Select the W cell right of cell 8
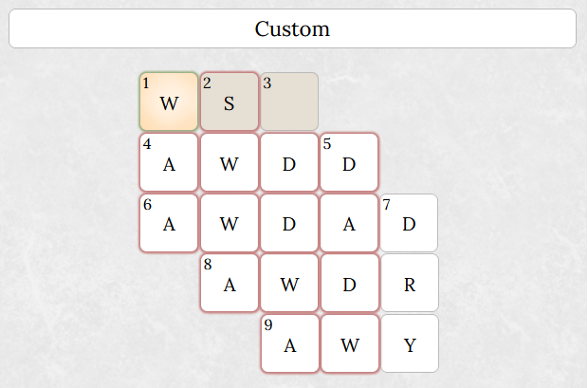This screenshot has height=388, width=588. coord(289,283)
